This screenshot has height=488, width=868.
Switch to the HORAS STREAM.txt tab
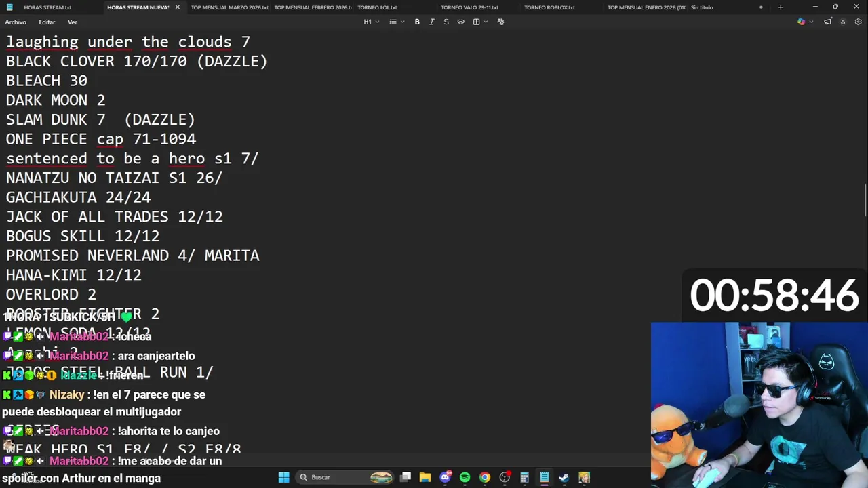47,7
